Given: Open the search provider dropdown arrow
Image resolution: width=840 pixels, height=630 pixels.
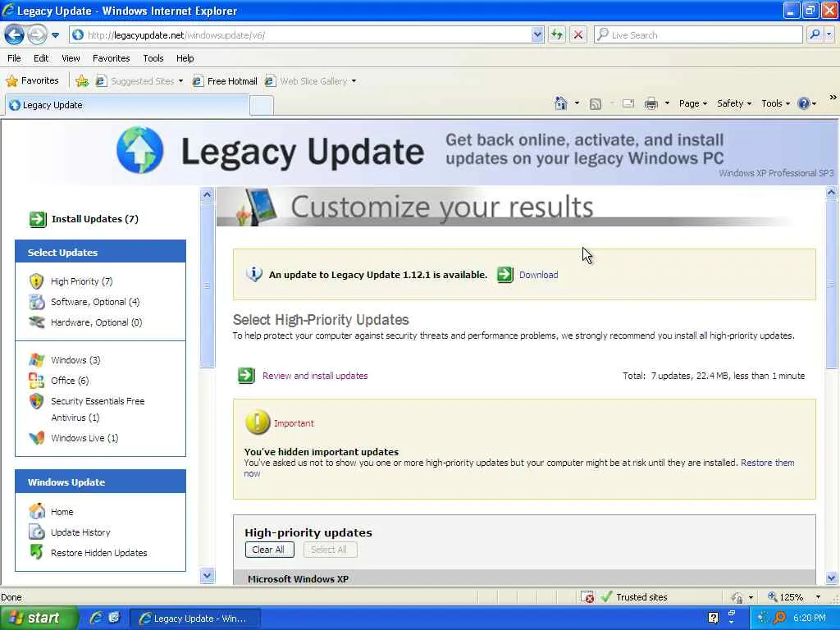Looking at the screenshot, I should click(x=829, y=34).
